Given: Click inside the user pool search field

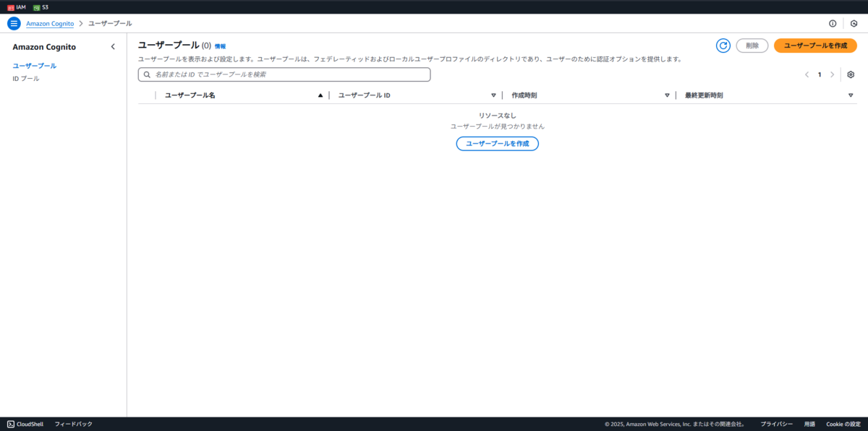Looking at the screenshot, I should 284,74.
